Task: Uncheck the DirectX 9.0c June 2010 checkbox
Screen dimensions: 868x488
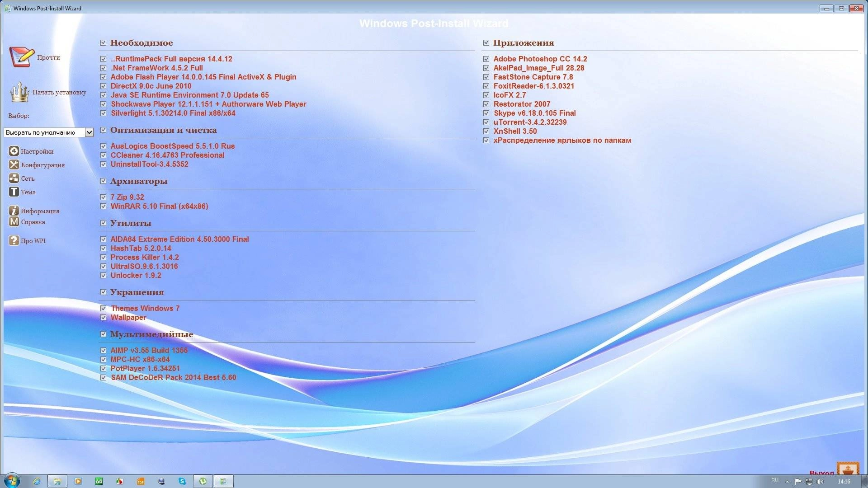Action: click(x=103, y=86)
